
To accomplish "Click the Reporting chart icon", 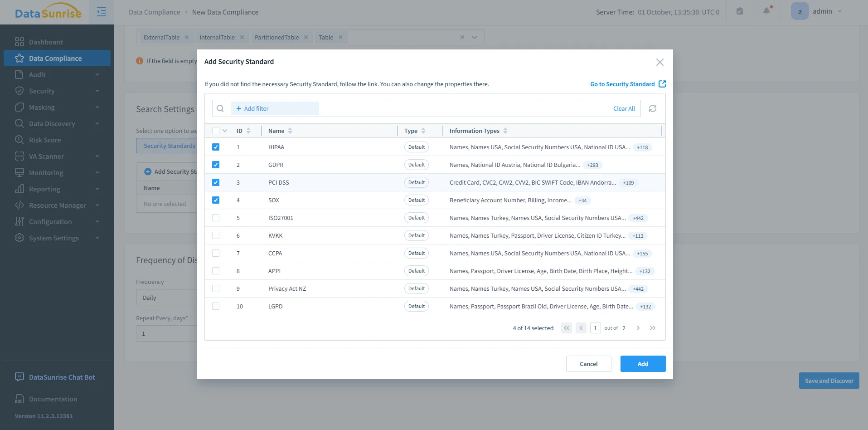I will (x=19, y=189).
